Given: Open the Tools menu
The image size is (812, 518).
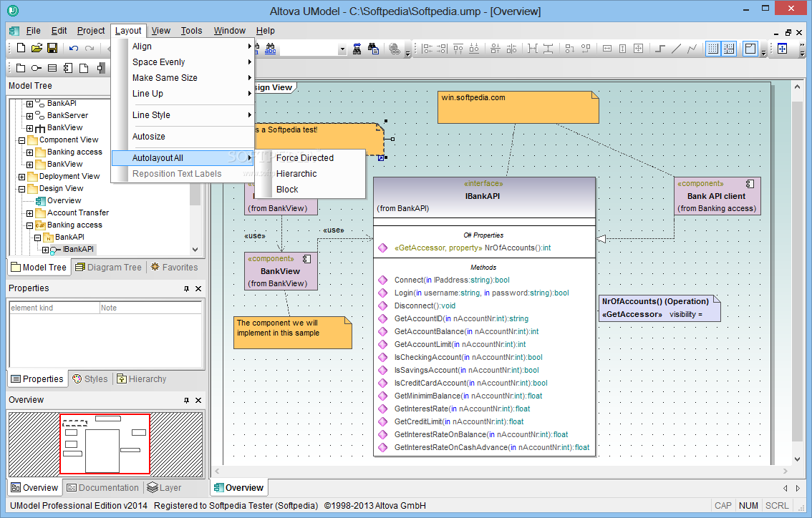Looking at the screenshot, I should [191, 31].
